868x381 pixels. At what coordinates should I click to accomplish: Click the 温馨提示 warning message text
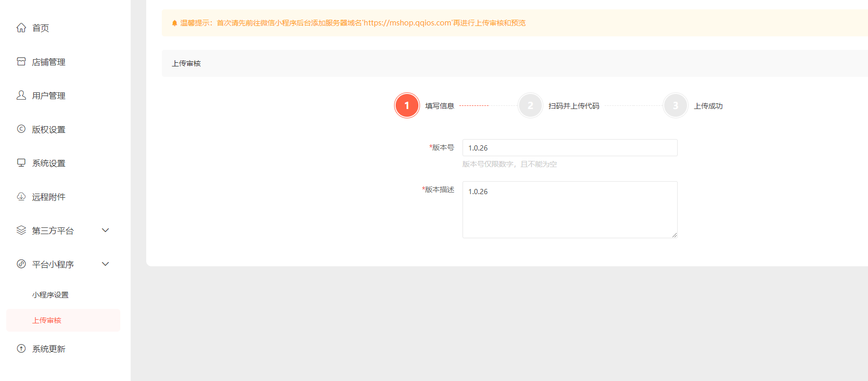coord(353,23)
